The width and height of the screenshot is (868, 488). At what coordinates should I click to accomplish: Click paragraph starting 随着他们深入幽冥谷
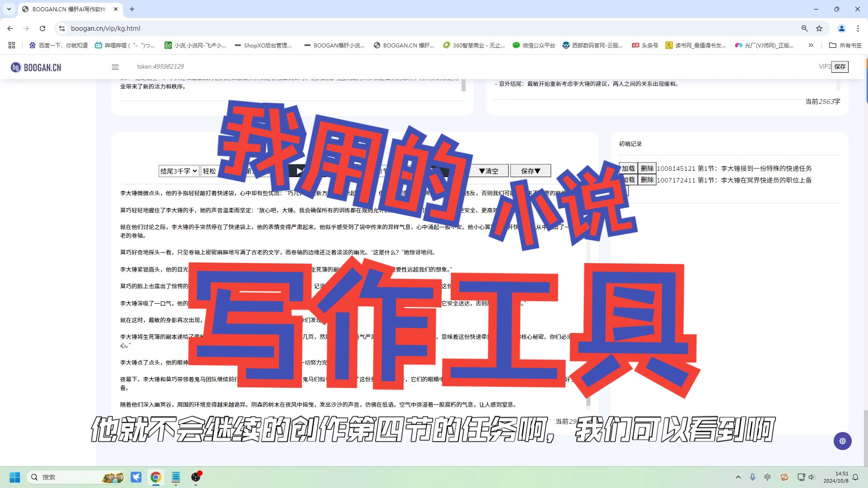point(319,404)
